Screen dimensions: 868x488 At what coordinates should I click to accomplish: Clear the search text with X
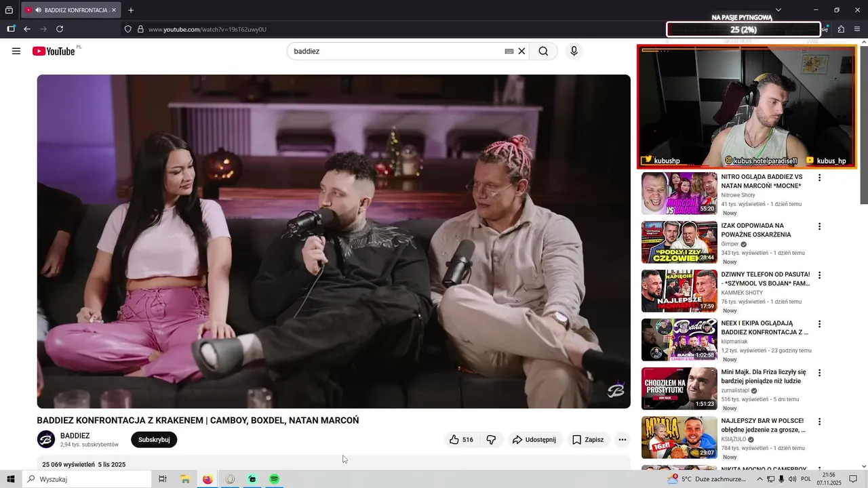point(521,51)
